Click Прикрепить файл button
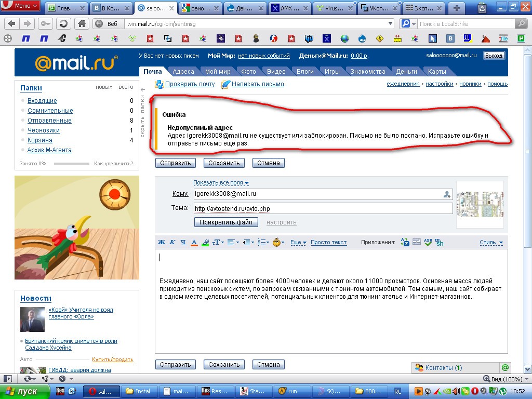The image size is (532, 399). [x=226, y=222]
